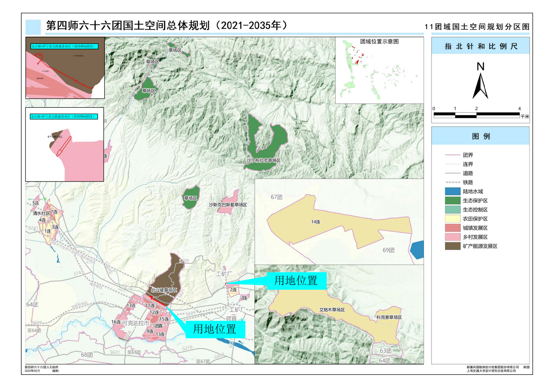Click the 连界 dashed line symbol in legend

coord(453,164)
